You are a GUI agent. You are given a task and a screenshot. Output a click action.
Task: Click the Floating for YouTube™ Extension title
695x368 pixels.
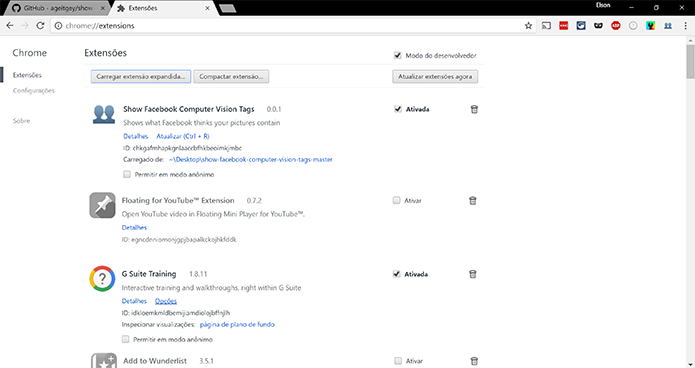(x=178, y=200)
